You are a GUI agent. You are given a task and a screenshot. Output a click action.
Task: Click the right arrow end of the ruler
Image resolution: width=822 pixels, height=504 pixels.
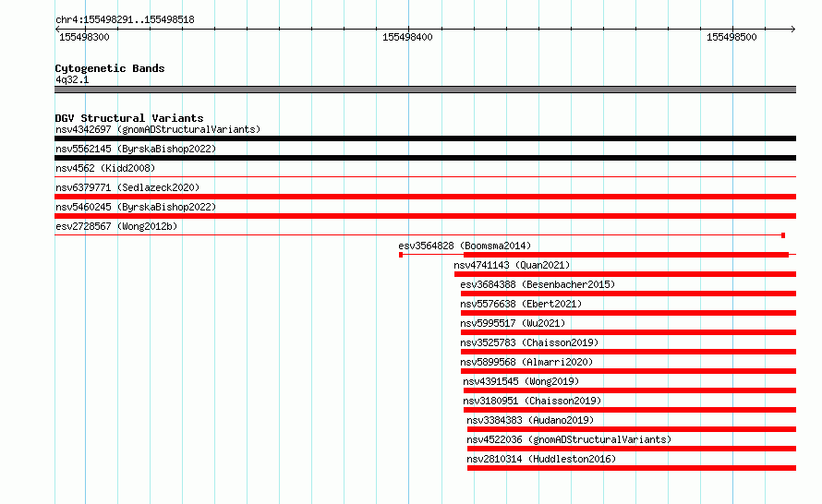click(x=793, y=30)
